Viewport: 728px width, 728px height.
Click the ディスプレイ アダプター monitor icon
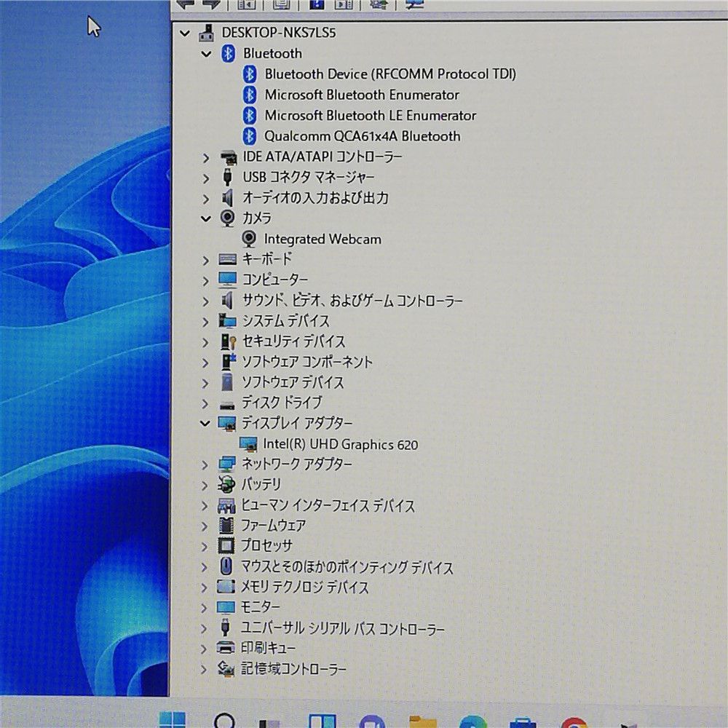pyautogui.click(x=227, y=424)
